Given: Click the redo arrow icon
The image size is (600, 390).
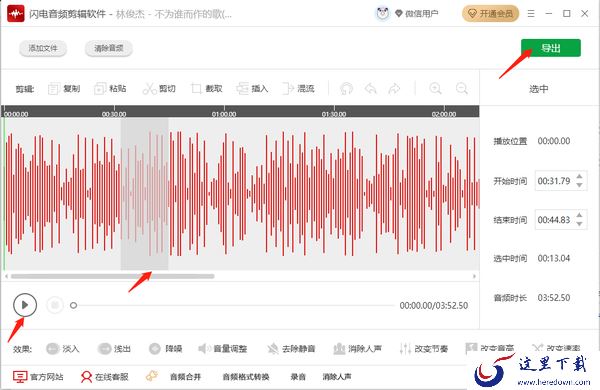Looking at the screenshot, I should pyautogui.click(x=394, y=89).
